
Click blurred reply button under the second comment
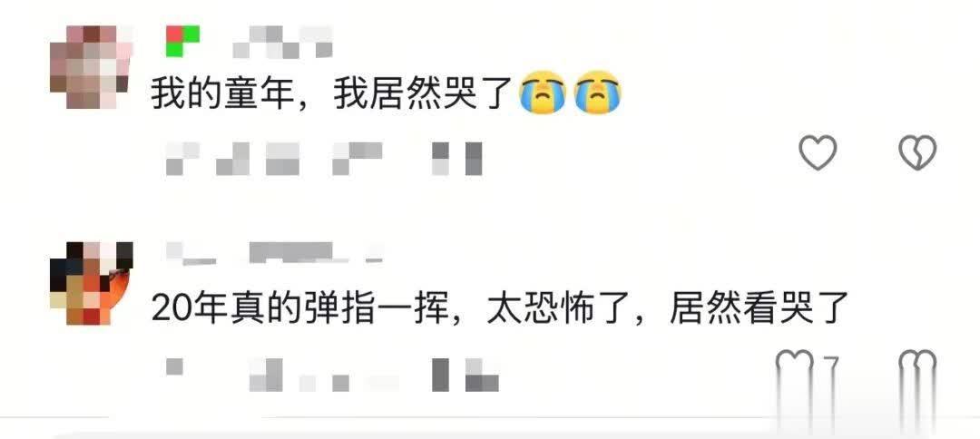(x=465, y=375)
